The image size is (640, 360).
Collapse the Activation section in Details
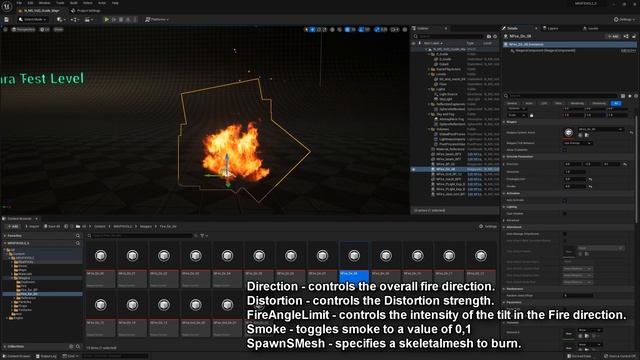504,193
